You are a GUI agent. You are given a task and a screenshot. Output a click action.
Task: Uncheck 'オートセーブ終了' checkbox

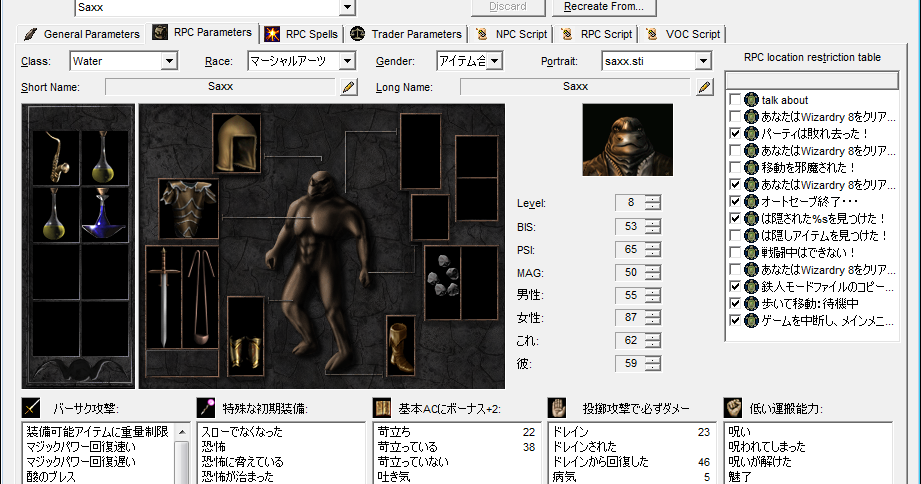coord(735,201)
